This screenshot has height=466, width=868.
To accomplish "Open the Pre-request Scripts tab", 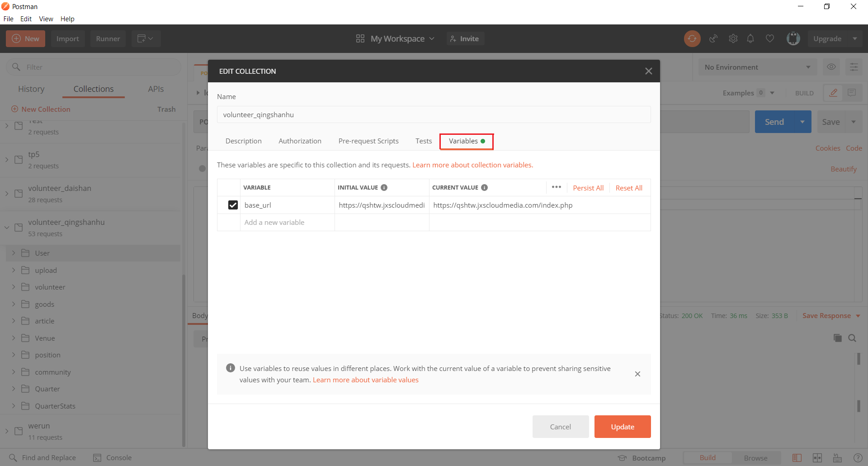I will click(x=368, y=141).
